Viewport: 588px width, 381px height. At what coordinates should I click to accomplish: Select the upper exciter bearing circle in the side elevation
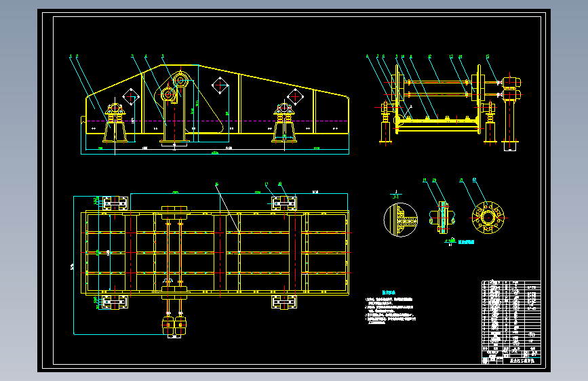point(180,80)
